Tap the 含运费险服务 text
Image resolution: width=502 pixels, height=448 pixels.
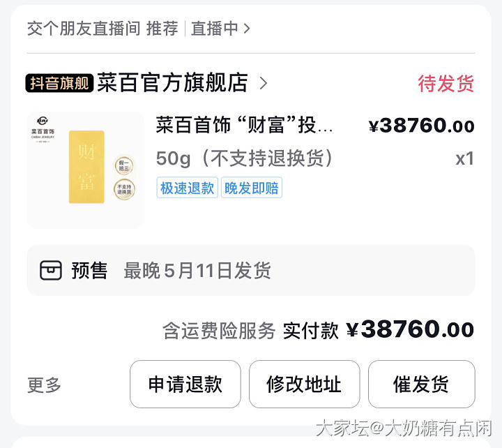click(219, 330)
